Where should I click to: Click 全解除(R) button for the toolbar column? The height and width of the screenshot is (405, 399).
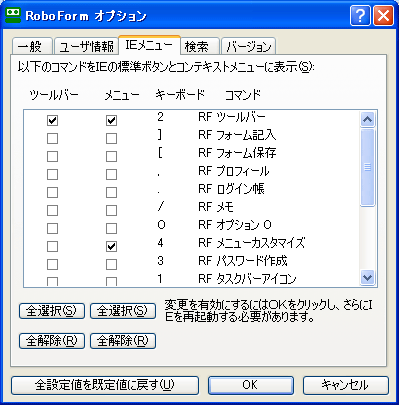click(x=52, y=341)
